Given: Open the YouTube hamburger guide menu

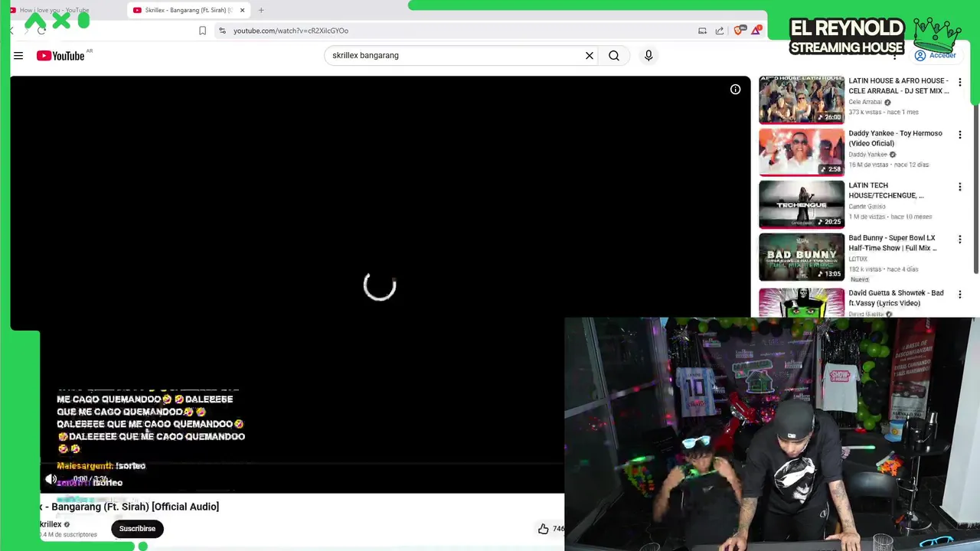Looking at the screenshot, I should [x=18, y=55].
